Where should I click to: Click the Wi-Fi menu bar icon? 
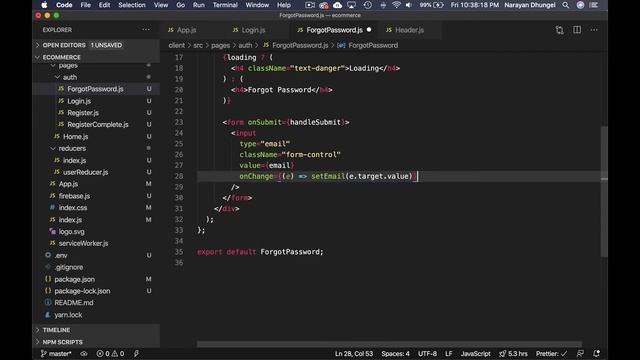tap(396, 5)
